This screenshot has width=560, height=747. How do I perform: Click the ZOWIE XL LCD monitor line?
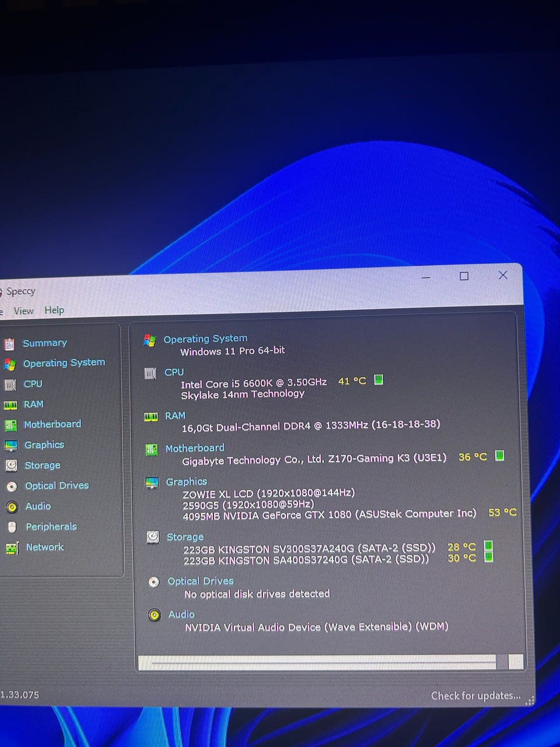click(269, 494)
